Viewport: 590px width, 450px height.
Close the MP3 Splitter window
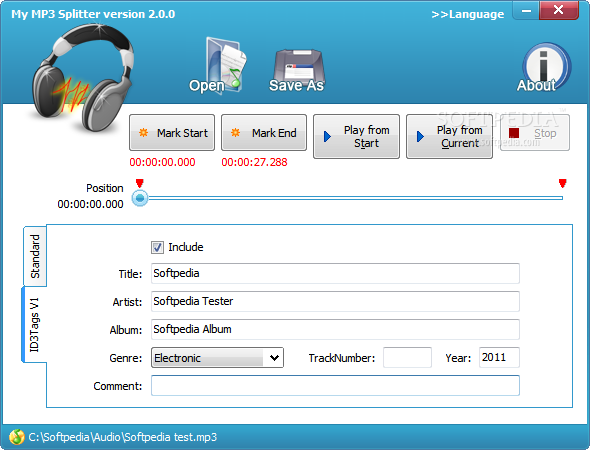point(559,10)
